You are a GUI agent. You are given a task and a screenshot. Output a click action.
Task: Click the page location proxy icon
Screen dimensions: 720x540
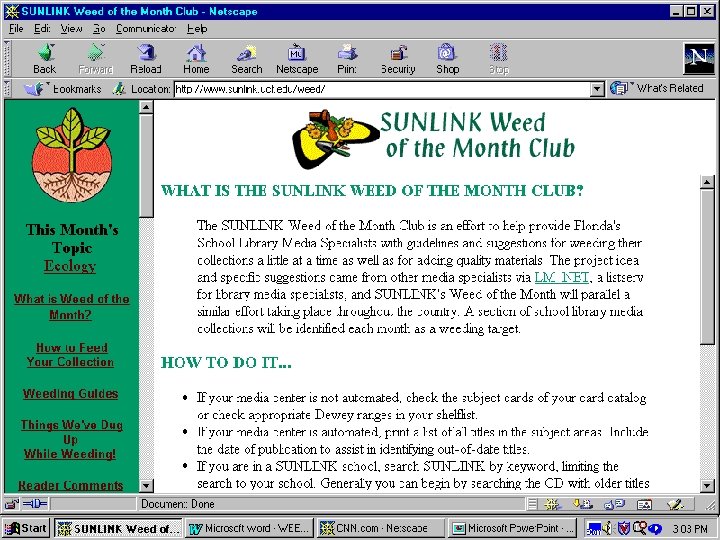click(119, 89)
